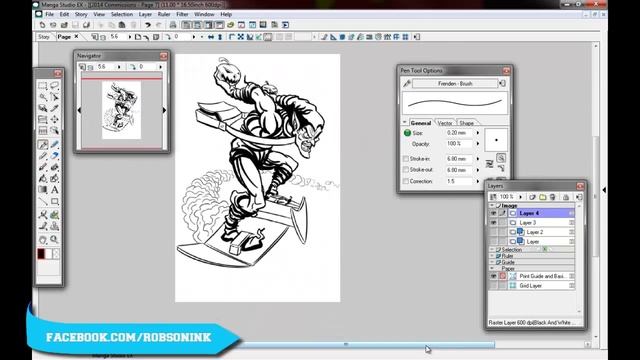Toggle visibility of Print Guide and Basic Frame layer
Viewport: 640px width, 360px height.
(493, 276)
